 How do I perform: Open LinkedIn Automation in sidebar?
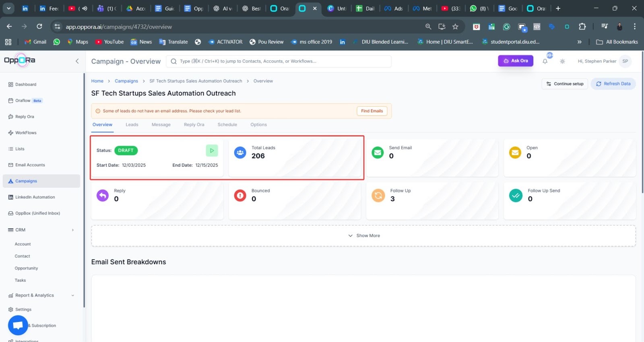coord(35,197)
